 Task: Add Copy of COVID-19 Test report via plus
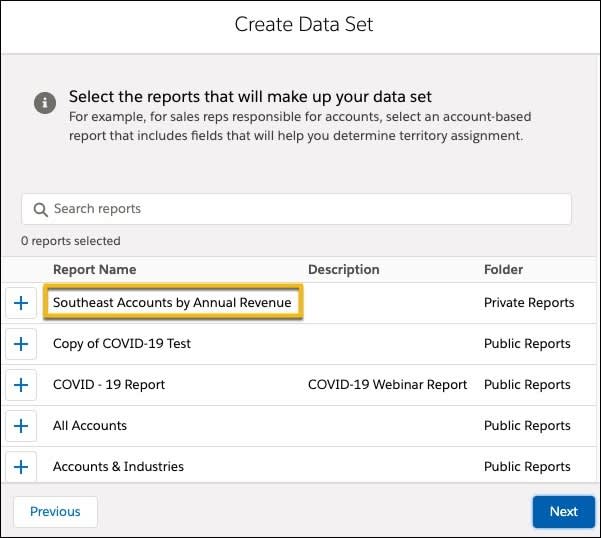click(21, 344)
